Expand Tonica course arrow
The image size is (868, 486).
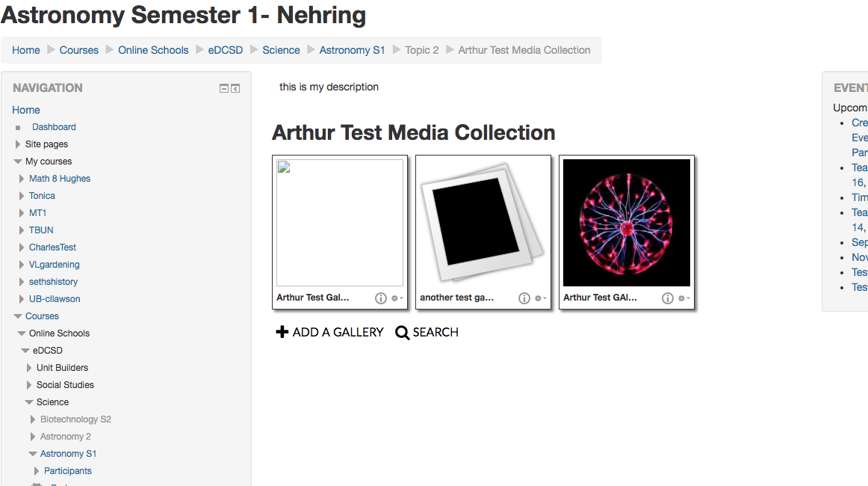(22, 196)
